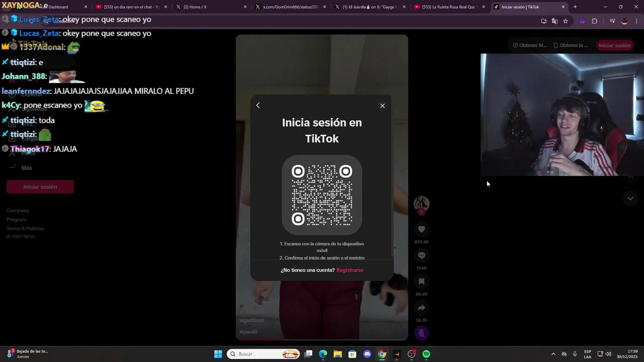
Task: Click the microphone tray icon
Action: tap(575, 354)
